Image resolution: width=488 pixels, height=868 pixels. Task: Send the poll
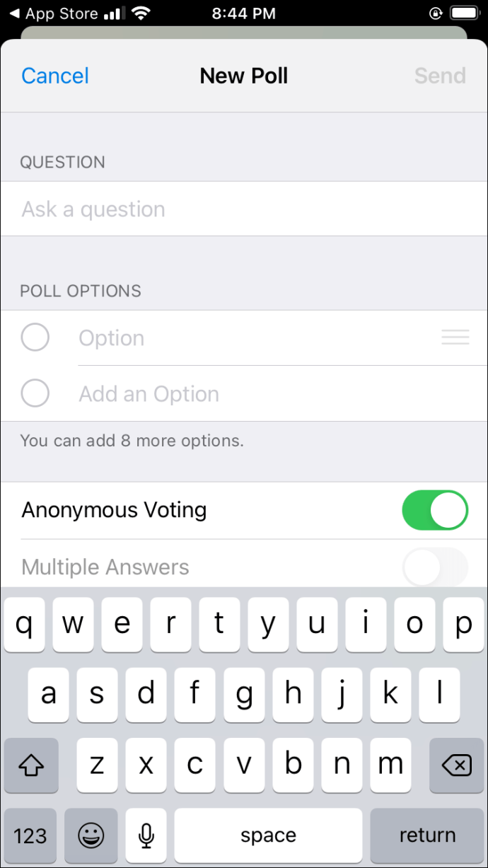pyautogui.click(x=440, y=76)
